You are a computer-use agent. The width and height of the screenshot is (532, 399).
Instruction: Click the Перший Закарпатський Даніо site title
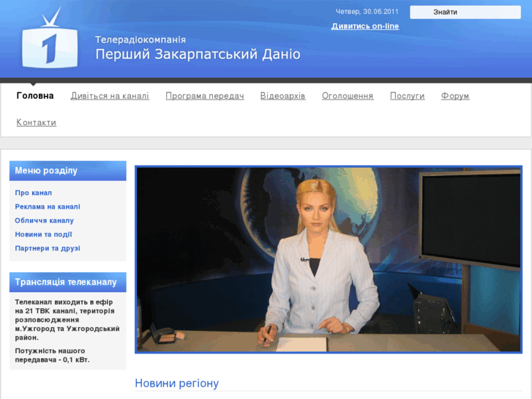198,54
